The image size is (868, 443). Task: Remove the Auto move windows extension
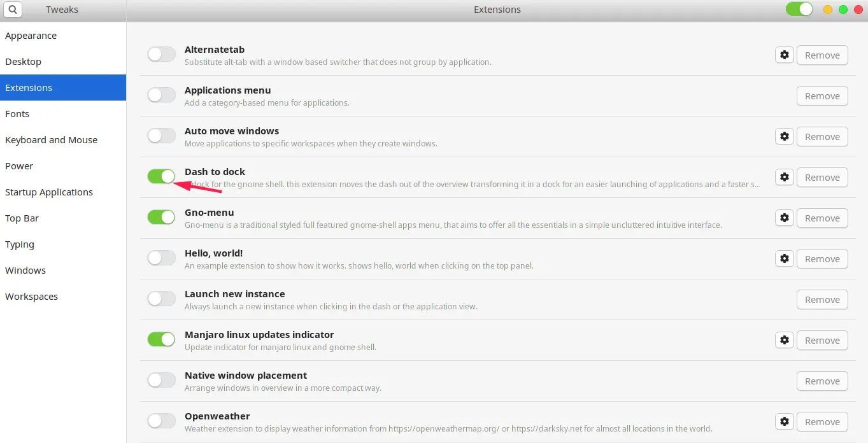coord(822,137)
